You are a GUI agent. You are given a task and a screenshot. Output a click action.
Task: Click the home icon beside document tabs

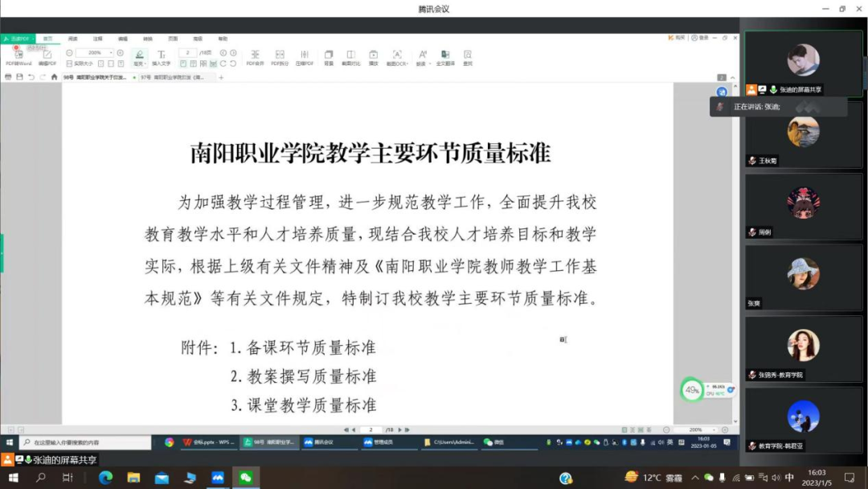[x=54, y=77]
